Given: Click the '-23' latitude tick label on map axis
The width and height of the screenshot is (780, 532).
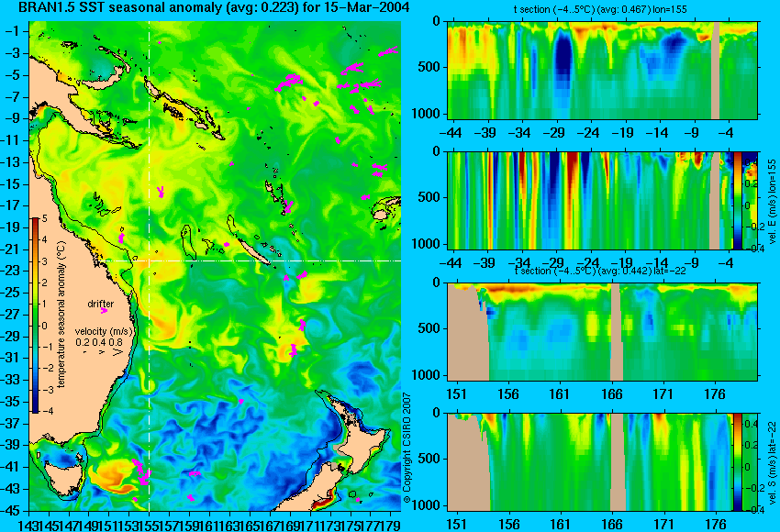Looking at the screenshot, I should 12,271.
